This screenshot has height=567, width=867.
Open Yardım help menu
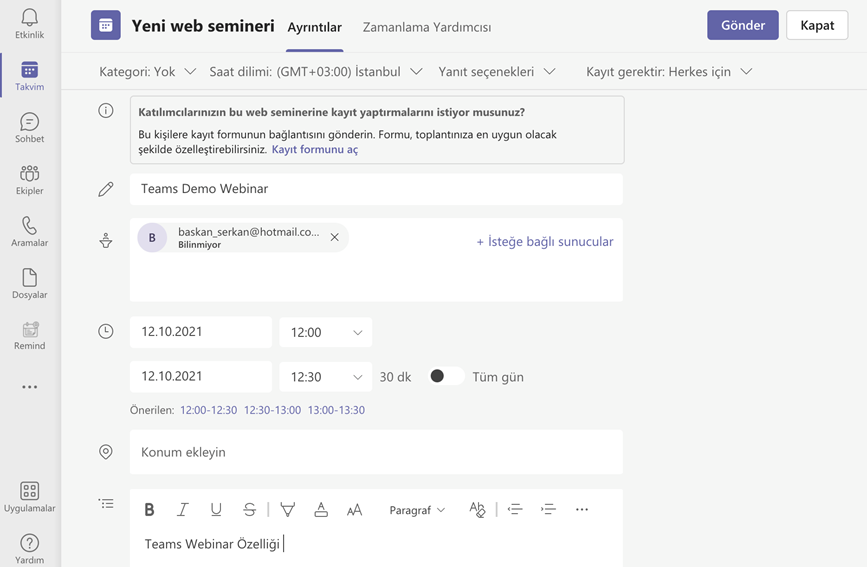(x=29, y=549)
